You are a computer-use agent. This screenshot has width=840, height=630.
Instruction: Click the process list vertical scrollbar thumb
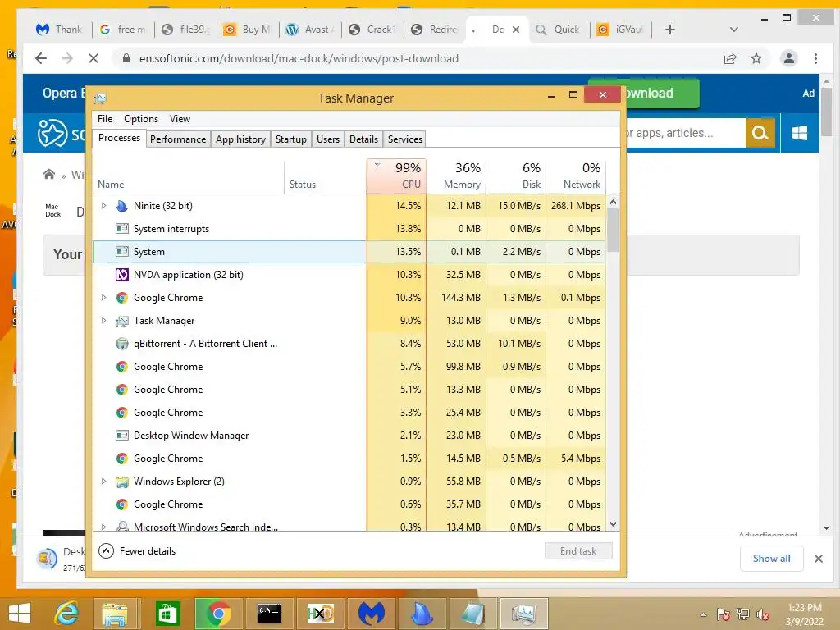[x=614, y=230]
